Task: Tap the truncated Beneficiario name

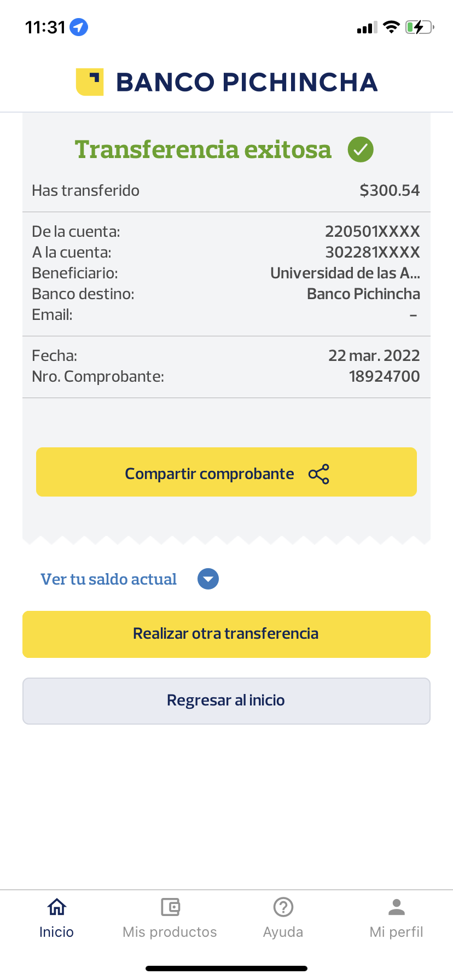Action: 345,273
